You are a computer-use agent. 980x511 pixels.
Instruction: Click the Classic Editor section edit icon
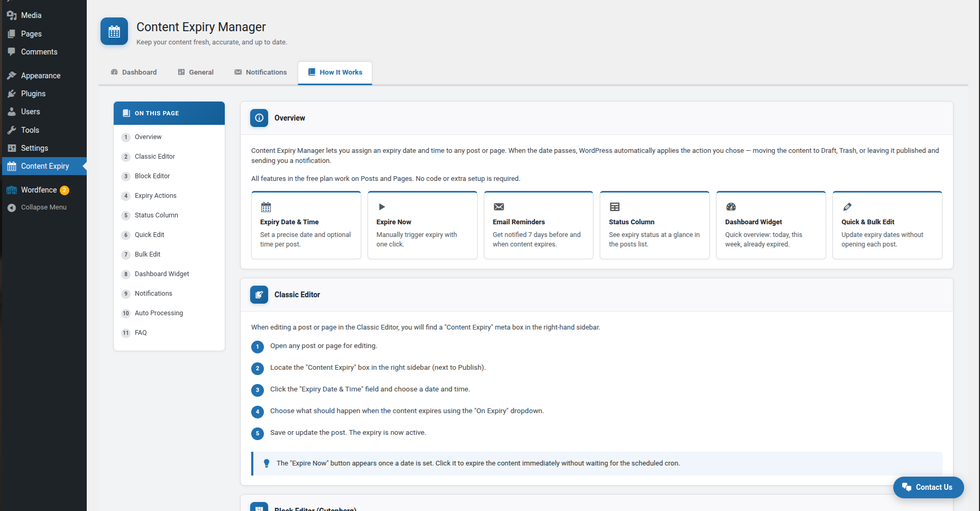point(259,295)
